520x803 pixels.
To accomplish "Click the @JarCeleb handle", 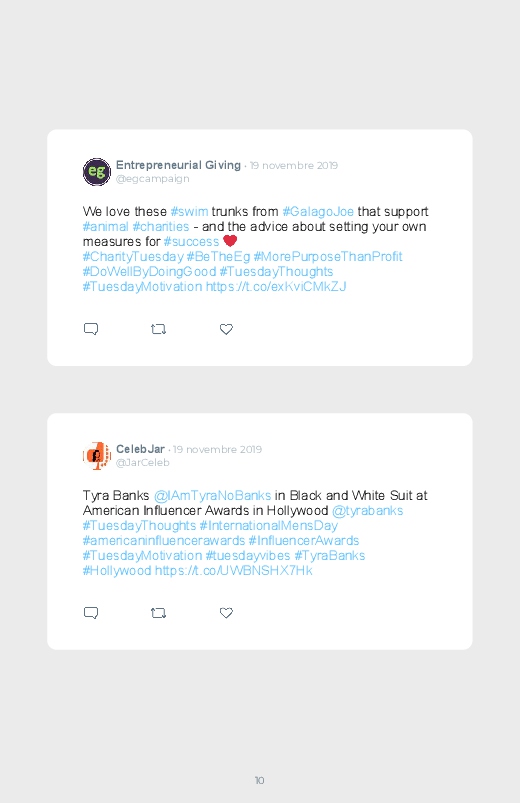I will coord(142,462).
